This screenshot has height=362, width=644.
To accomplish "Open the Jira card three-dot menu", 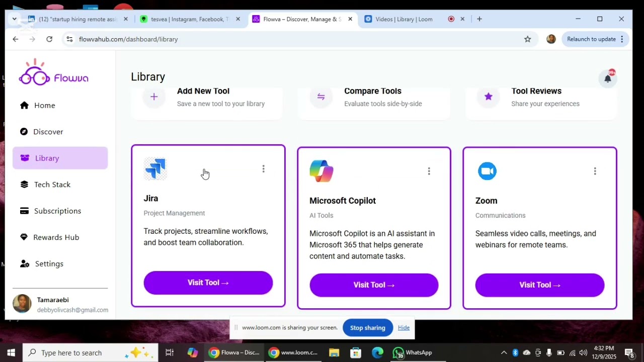I will pos(263,169).
